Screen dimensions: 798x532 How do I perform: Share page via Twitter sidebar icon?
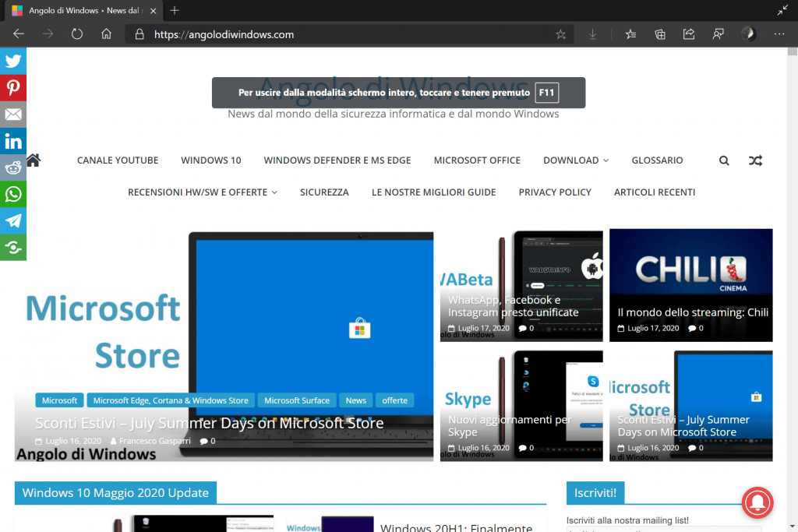click(x=13, y=61)
